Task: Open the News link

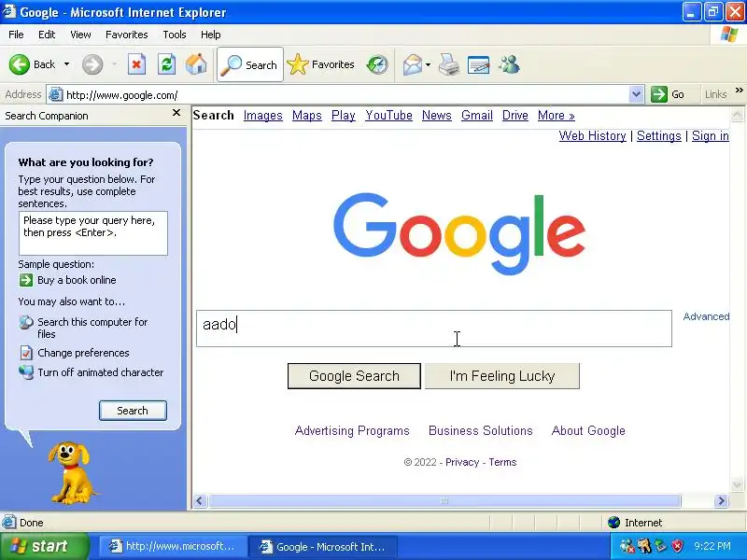Action: (x=437, y=115)
